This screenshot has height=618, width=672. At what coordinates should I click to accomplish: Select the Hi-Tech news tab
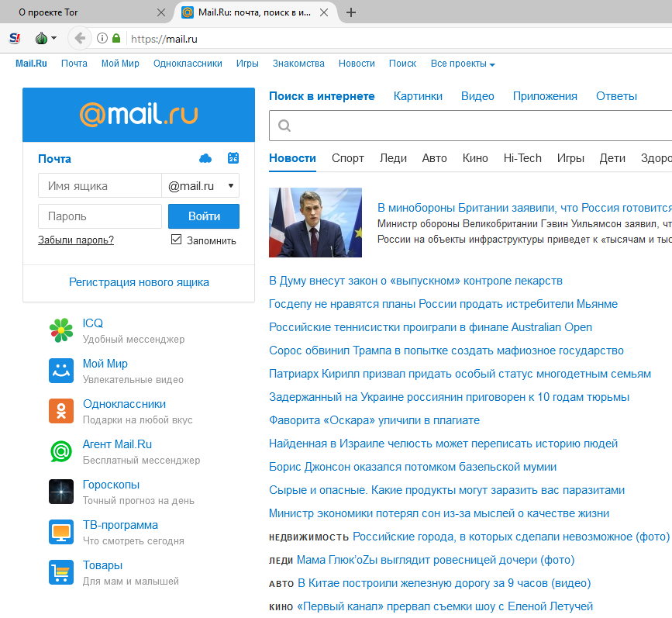(522, 158)
